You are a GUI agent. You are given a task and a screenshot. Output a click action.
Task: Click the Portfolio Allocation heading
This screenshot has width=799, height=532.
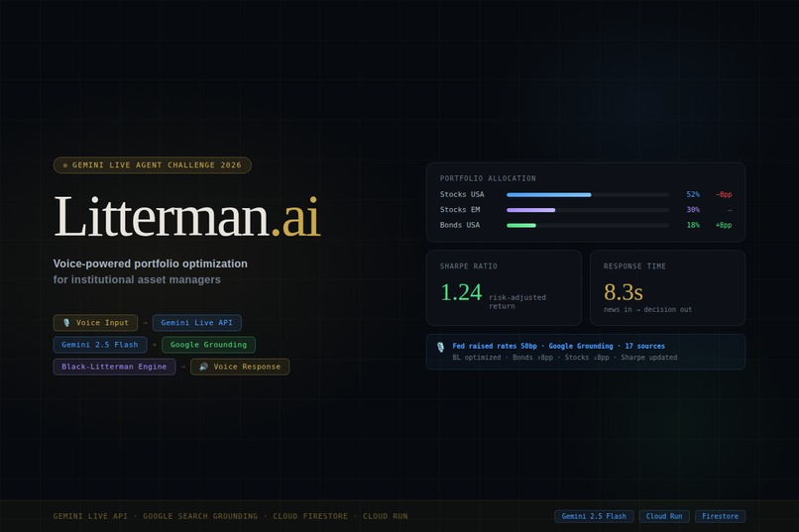(488, 178)
